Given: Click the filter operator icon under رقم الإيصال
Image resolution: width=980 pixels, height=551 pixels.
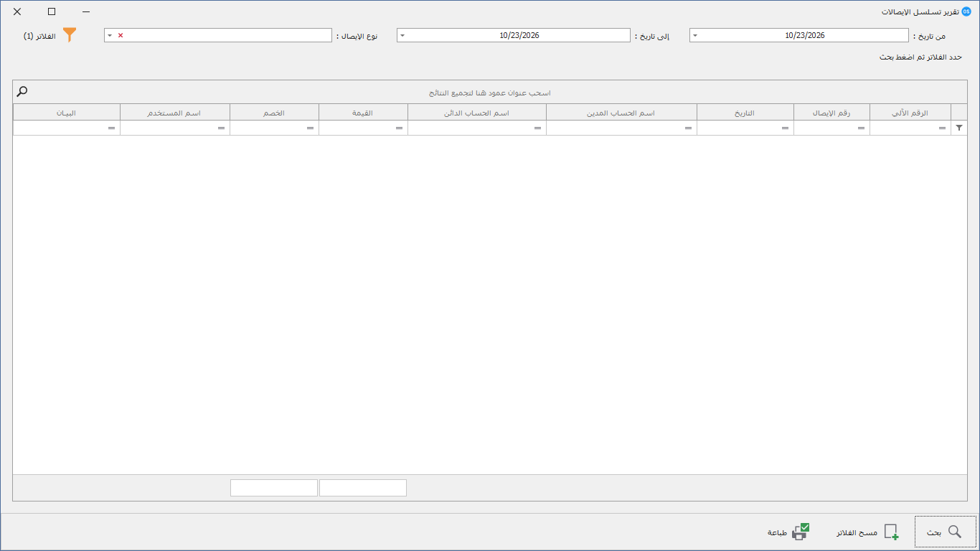Looking at the screenshot, I should (x=861, y=128).
